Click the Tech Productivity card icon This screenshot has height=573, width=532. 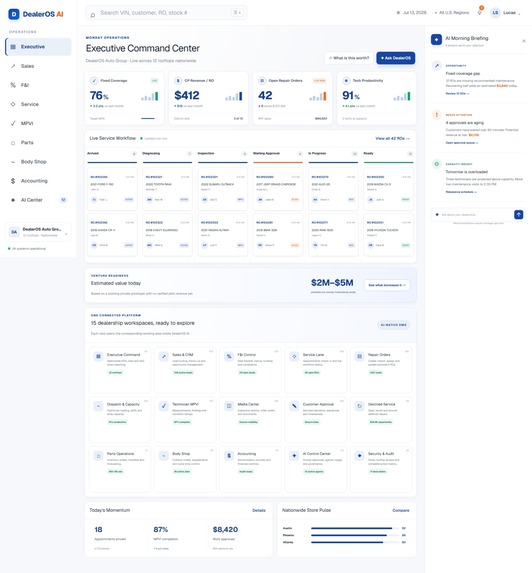click(x=346, y=80)
